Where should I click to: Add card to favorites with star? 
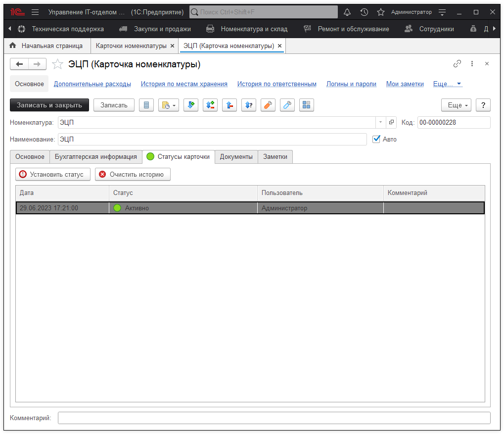[x=58, y=64]
